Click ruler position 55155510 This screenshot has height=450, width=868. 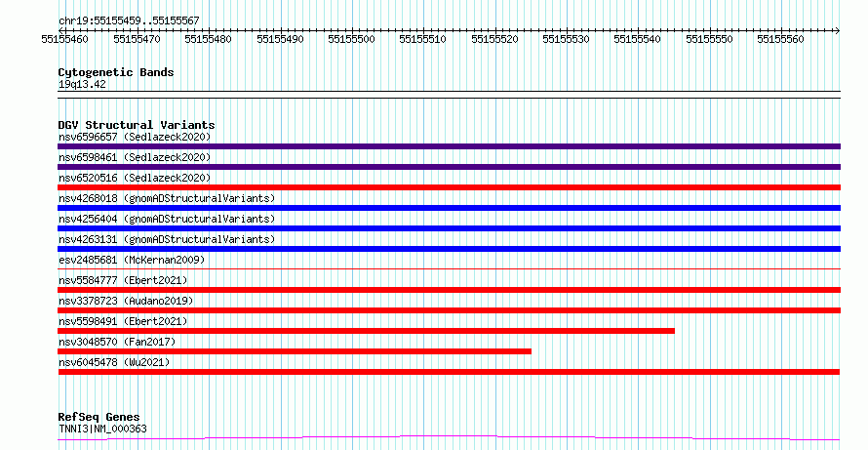coord(423,39)
